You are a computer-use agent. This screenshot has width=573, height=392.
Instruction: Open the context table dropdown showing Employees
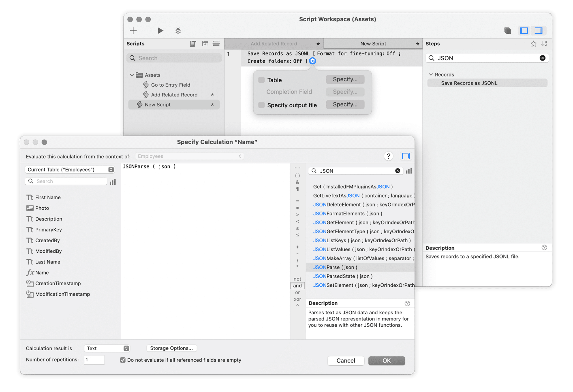pyautogui.click(x=189, y=156)
